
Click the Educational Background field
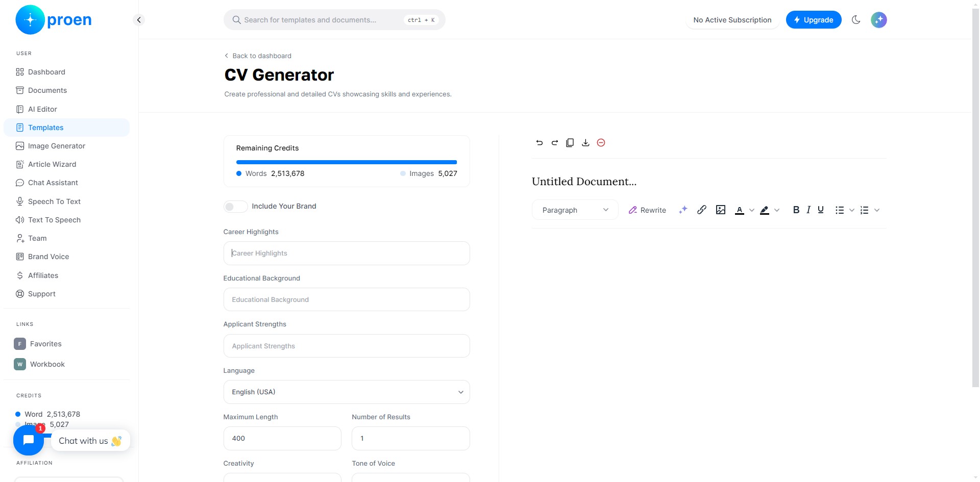(347, 299)
